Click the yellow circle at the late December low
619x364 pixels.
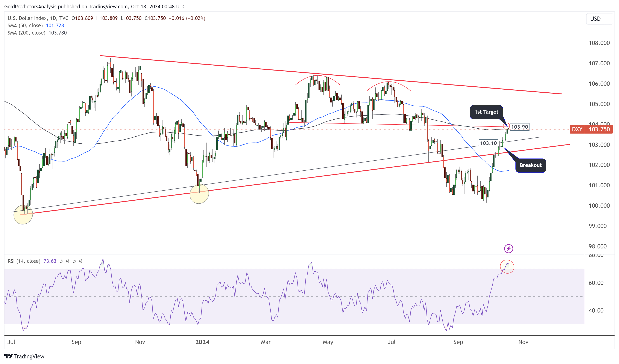click(x=199, y=194)
